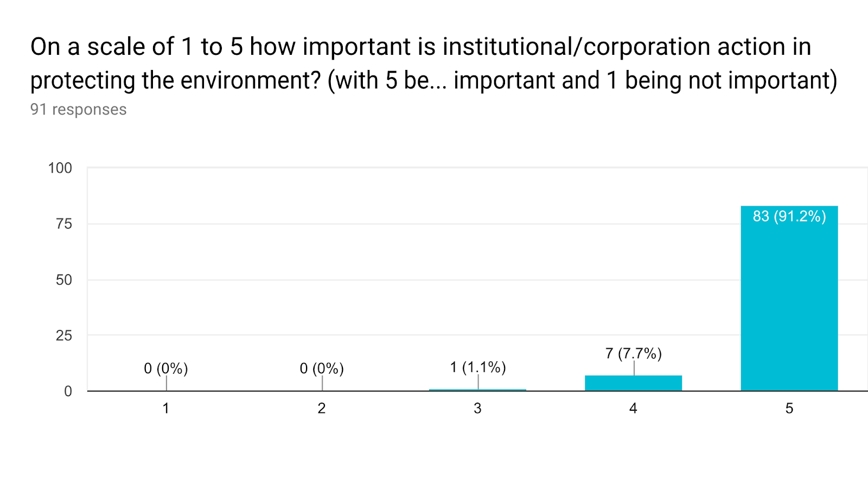Click the question title's first line
The width and height of the screenshot is (868, 484).
tap(420, 47)
